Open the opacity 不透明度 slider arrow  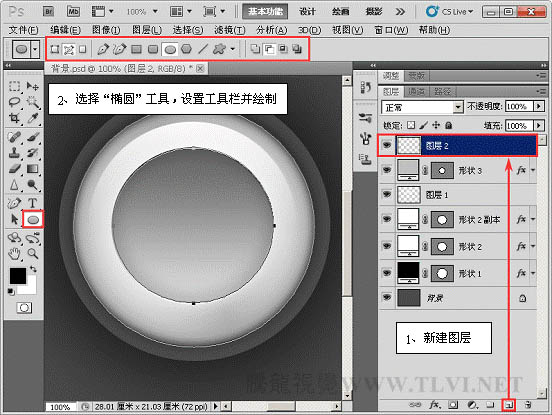tap(539, 106)
